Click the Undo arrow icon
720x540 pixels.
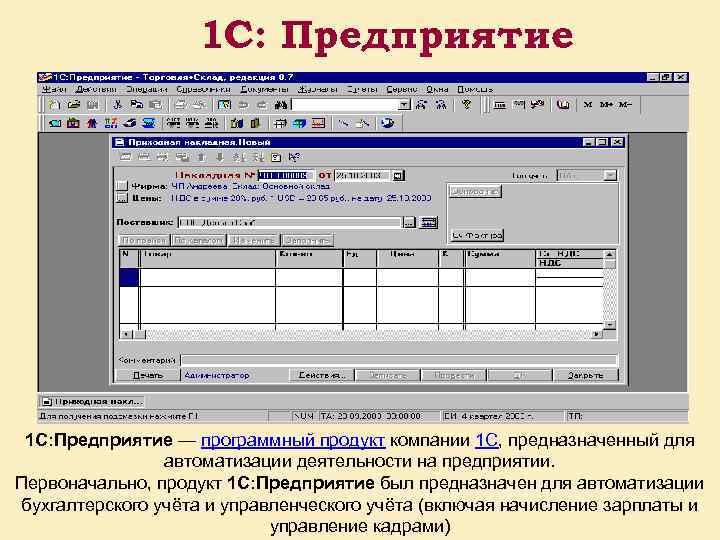[x=243, y=105]
